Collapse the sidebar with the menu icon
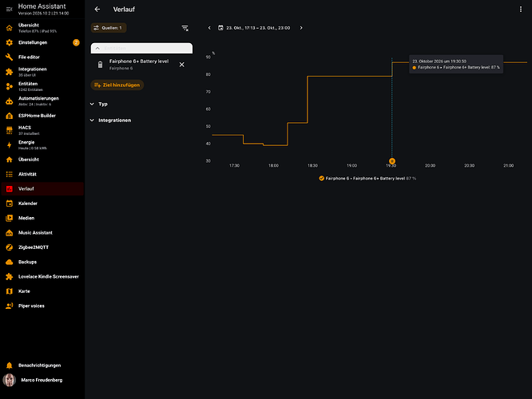 click(9, 9)
